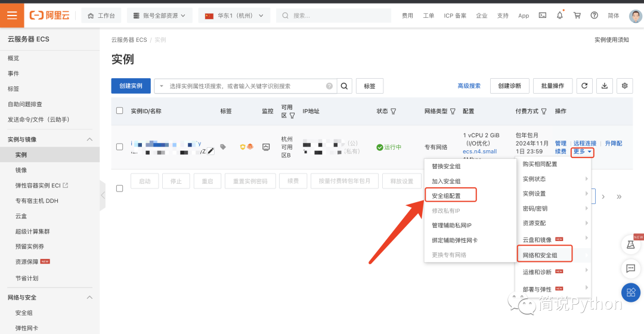Select 管理辅助私网IP menu item

pyautogui.click(x=451, y=225)
